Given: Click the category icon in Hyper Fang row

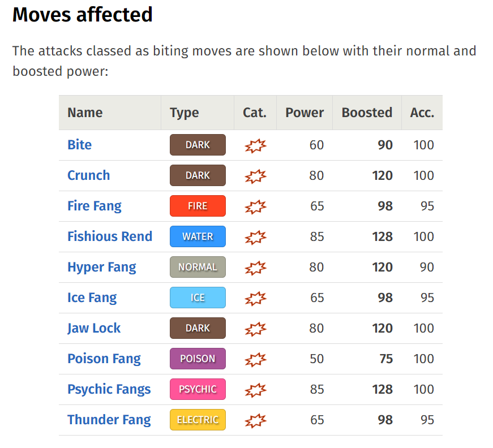Looking at the screenshot, I should (x=255, y=268).
